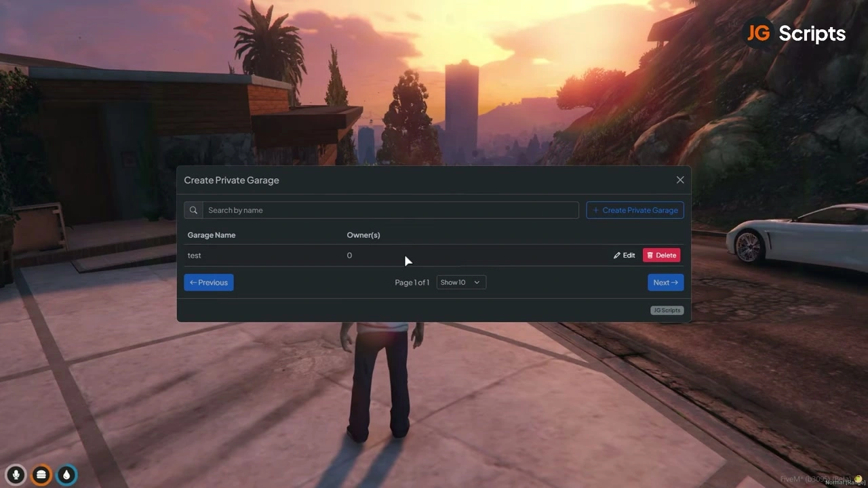Viewport: 868px width, 488px height.
Task: Open the Show 10 page size dropdown
Action: pyautogui.click(x=460, y=283)
